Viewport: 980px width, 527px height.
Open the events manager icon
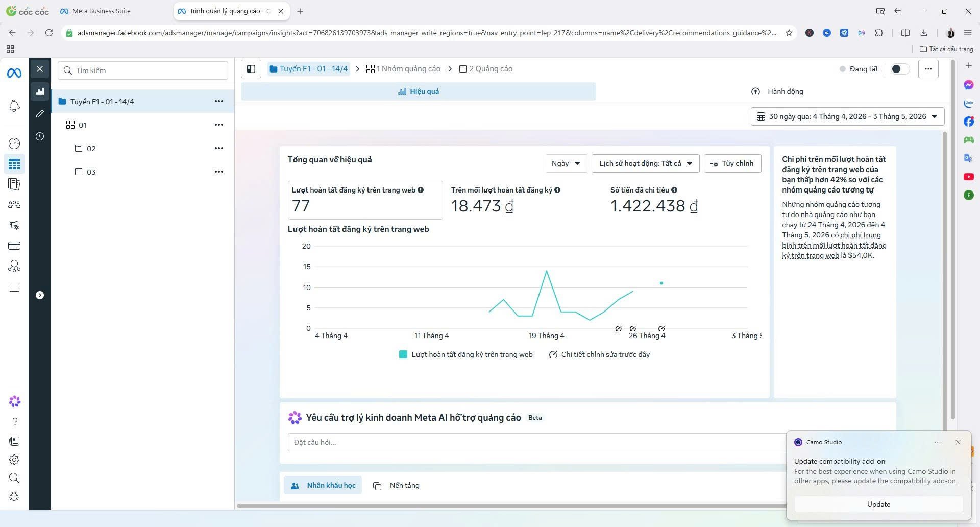point(14,266)
